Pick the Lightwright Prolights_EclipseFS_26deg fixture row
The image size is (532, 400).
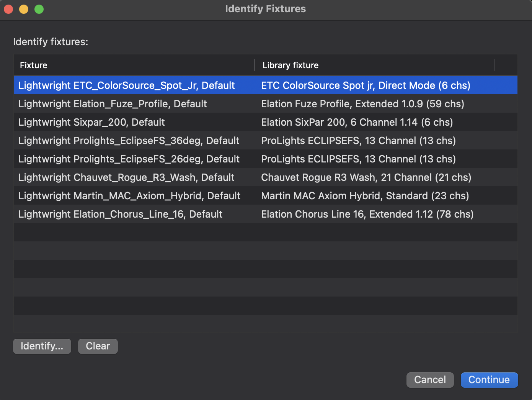coord(129,159)
